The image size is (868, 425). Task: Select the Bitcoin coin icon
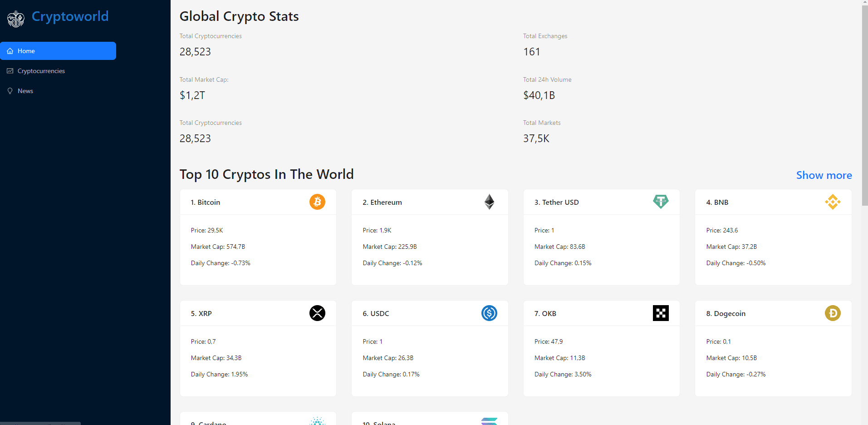(317, 202)
